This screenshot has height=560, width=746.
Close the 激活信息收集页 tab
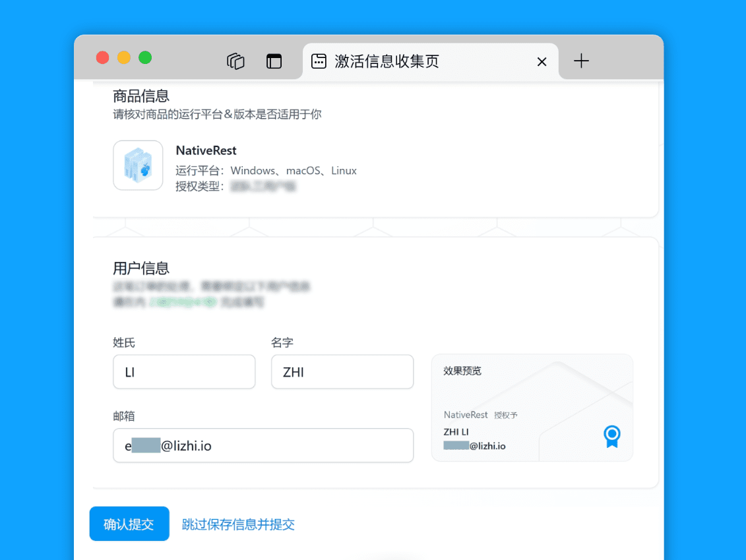pos(542,62)
